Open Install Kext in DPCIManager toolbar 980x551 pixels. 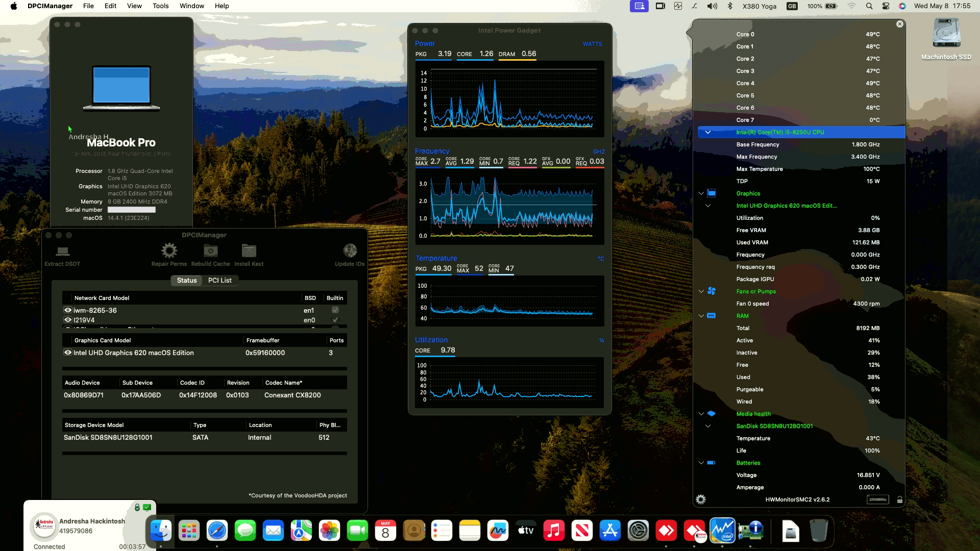pyautogui.click(x=249, y=251)
